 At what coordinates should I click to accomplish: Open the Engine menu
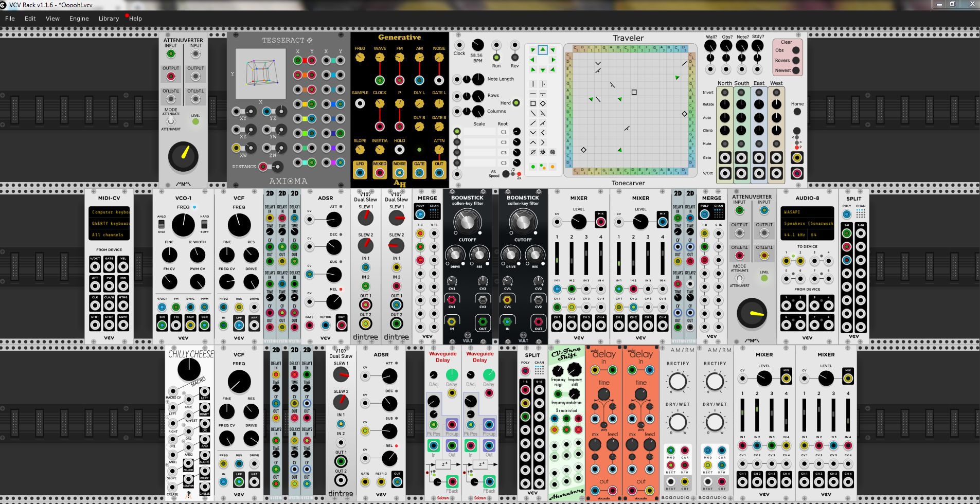click(x=79, y=19)
